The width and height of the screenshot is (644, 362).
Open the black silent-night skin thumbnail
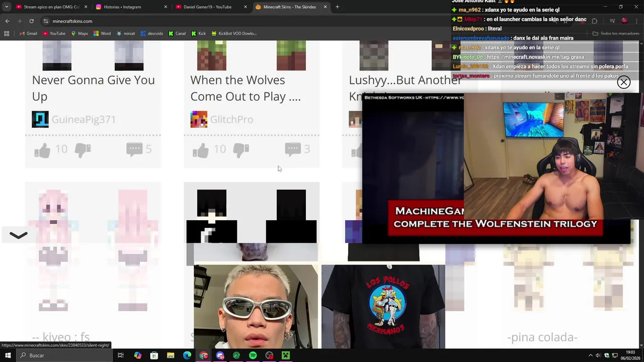[252, 216]
